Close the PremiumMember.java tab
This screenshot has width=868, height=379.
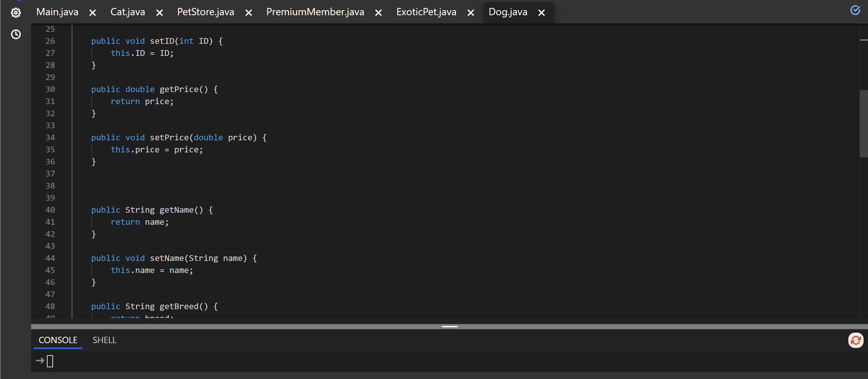pos(378,13)
